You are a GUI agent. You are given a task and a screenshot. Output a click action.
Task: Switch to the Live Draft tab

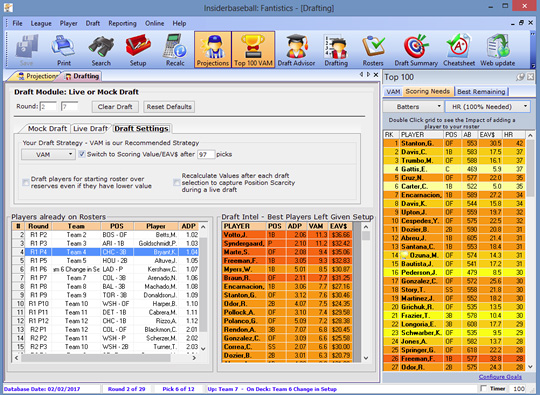point(91,128)
